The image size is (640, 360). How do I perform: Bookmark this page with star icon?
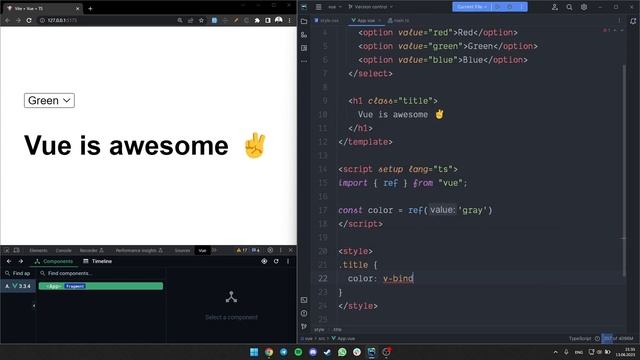(201, 20)
